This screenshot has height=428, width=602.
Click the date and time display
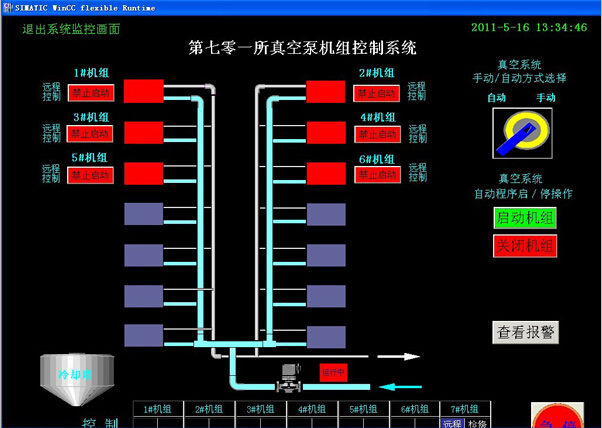pyautogui.click(x=528, y=27)
